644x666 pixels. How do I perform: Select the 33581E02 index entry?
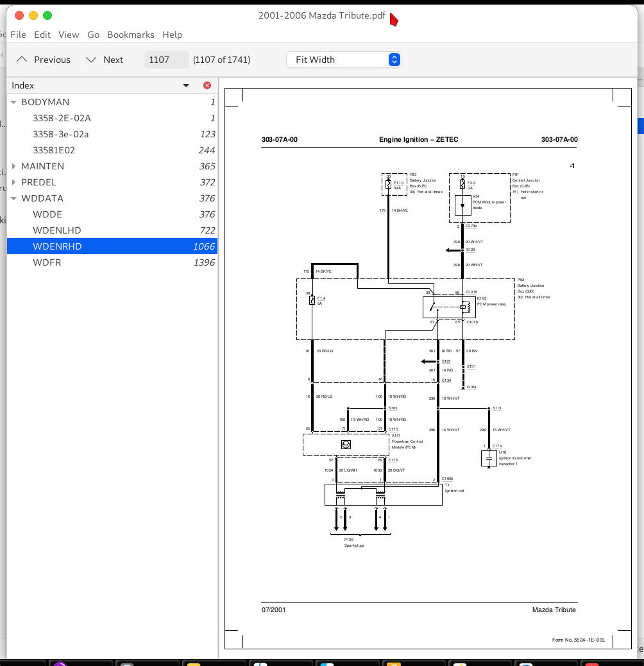[x=54, y=150]
